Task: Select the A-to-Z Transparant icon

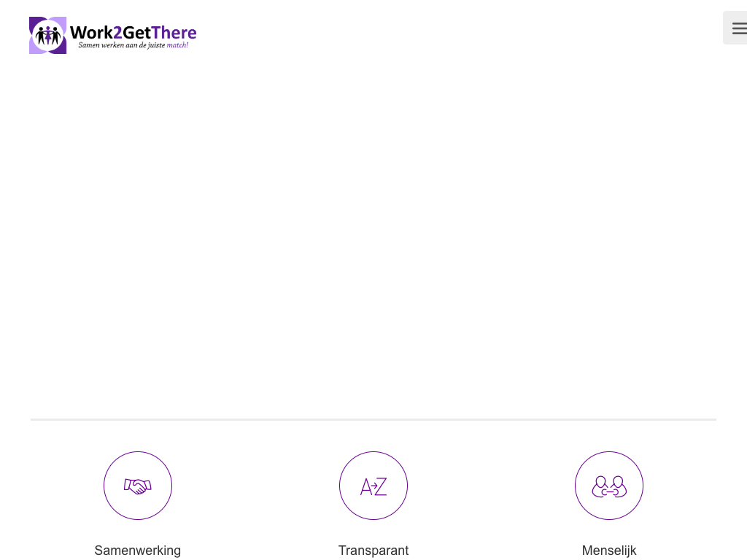Action: pos(373,486)
